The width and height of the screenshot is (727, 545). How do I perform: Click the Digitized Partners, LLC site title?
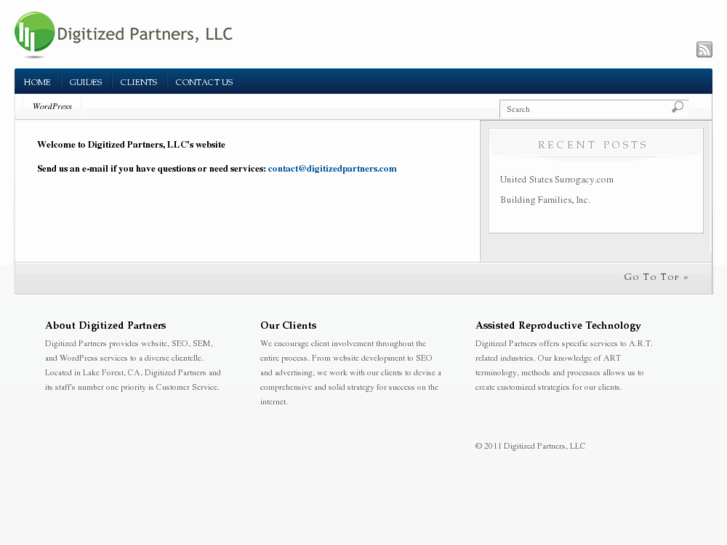[144, 34]
